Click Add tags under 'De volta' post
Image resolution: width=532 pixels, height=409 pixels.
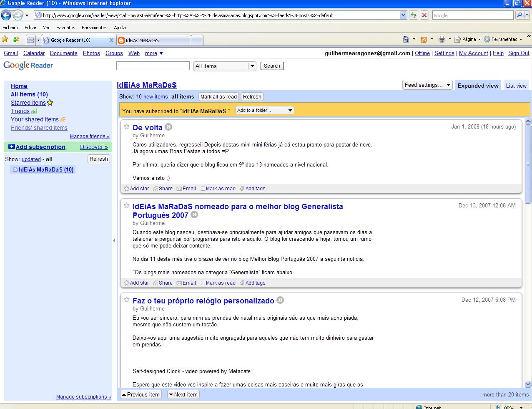pos(252,189)
